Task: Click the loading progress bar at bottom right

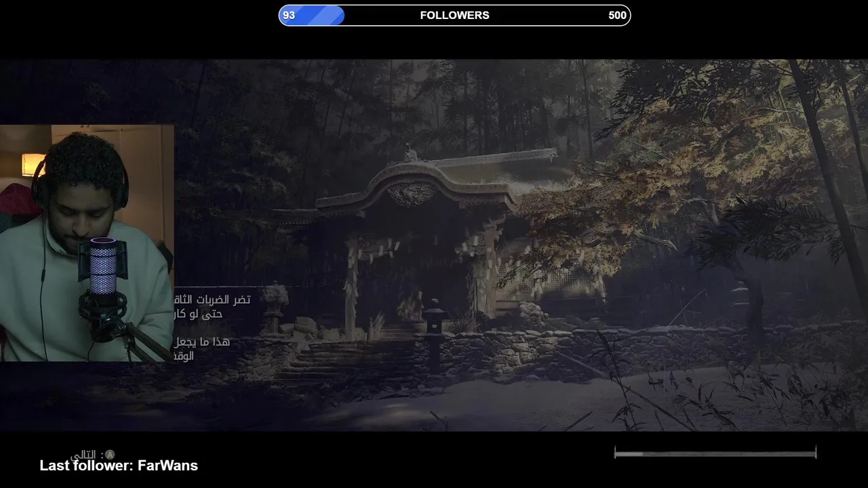Action: (715, 453)
